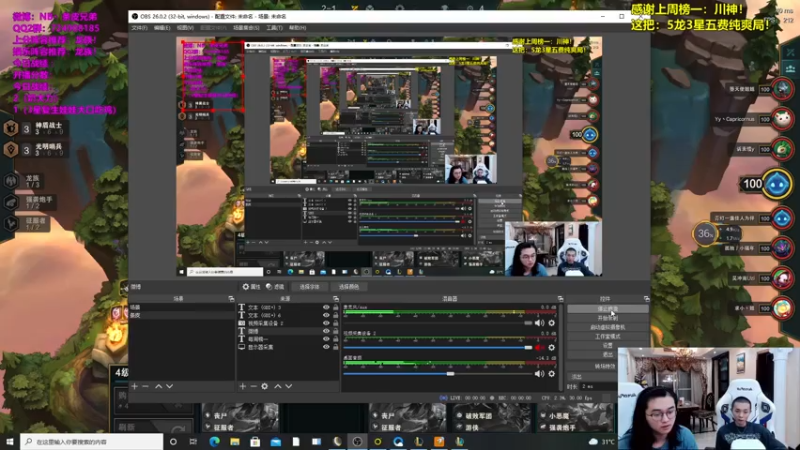Unmute the red speaker icon of 视频采集设备 2
800x450 pixels.
pos(539,347)
